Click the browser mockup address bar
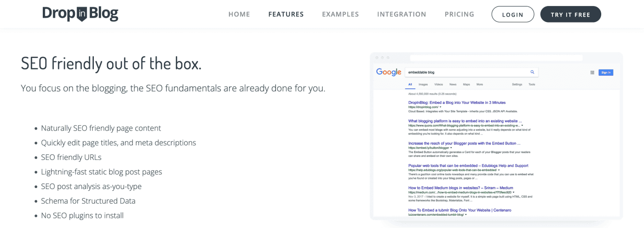Viewport: 644px width, 240px height. pyautogui.click(x=496, y=58)
